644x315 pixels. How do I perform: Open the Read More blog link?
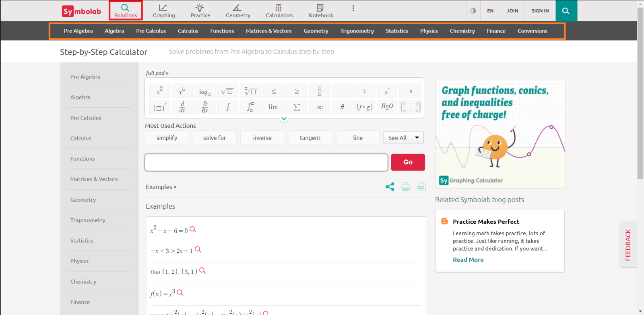[468, 260]
